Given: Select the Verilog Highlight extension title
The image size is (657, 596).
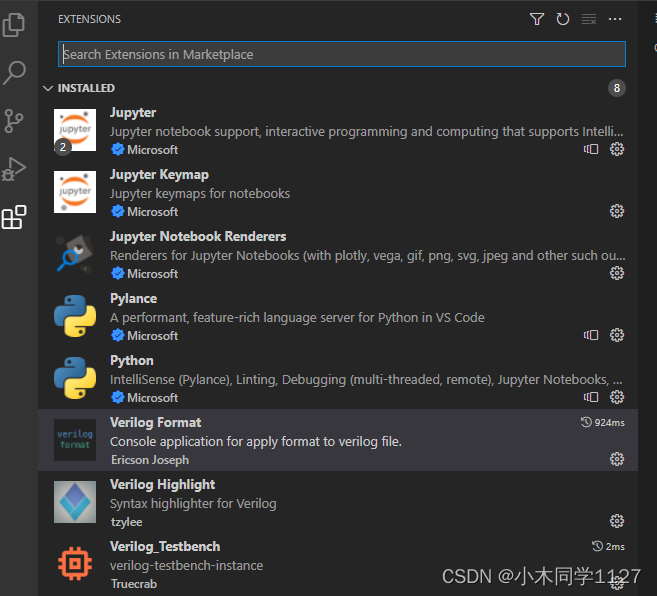Looking at the screenshot, I should 162,485.
